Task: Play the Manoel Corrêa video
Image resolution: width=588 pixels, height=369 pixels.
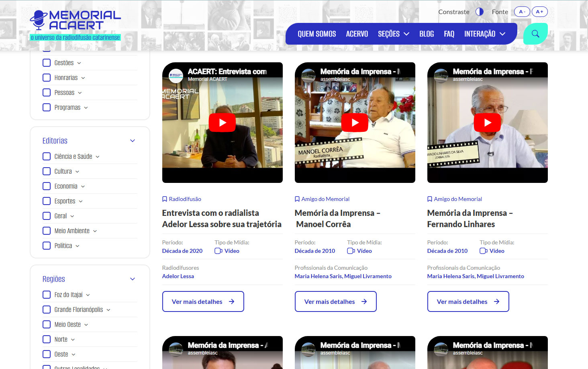Action: pos(355,123)
